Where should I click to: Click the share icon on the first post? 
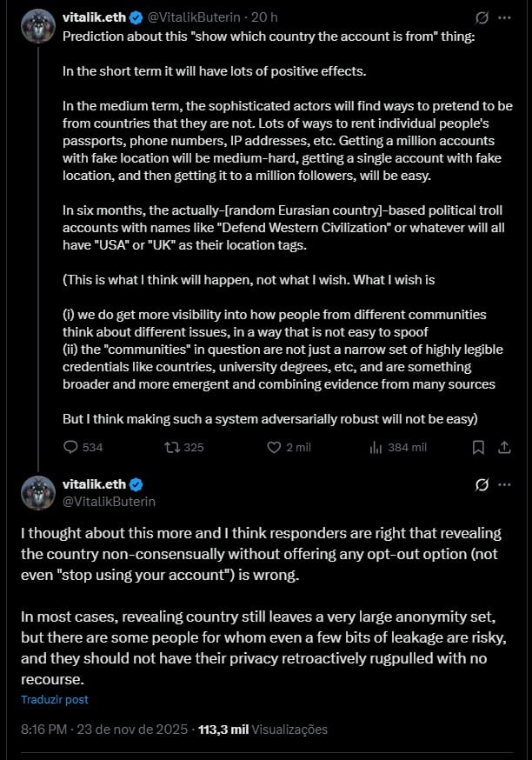click(x=504, y=447)
